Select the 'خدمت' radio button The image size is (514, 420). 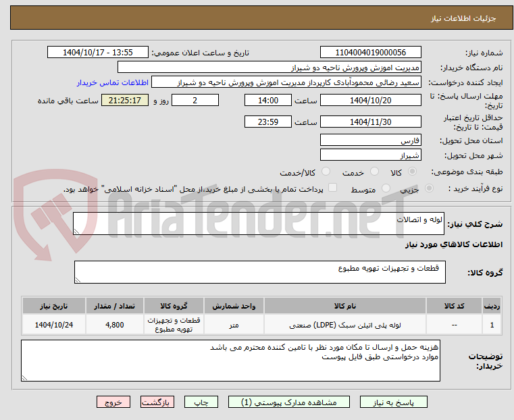[374, 172]
